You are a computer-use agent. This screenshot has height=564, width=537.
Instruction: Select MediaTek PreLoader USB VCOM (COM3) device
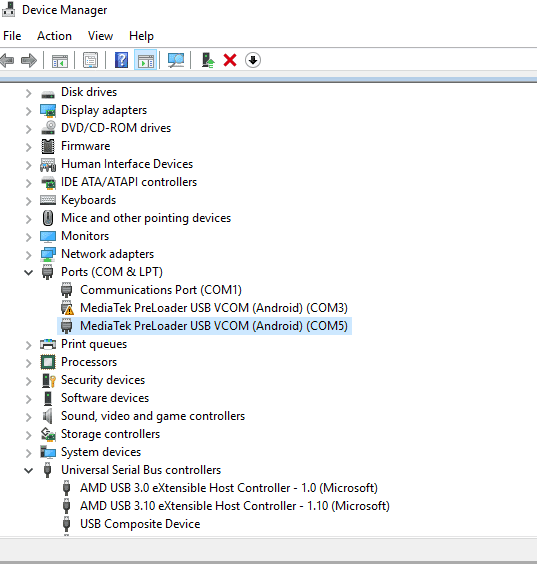[x=214, y=308]
